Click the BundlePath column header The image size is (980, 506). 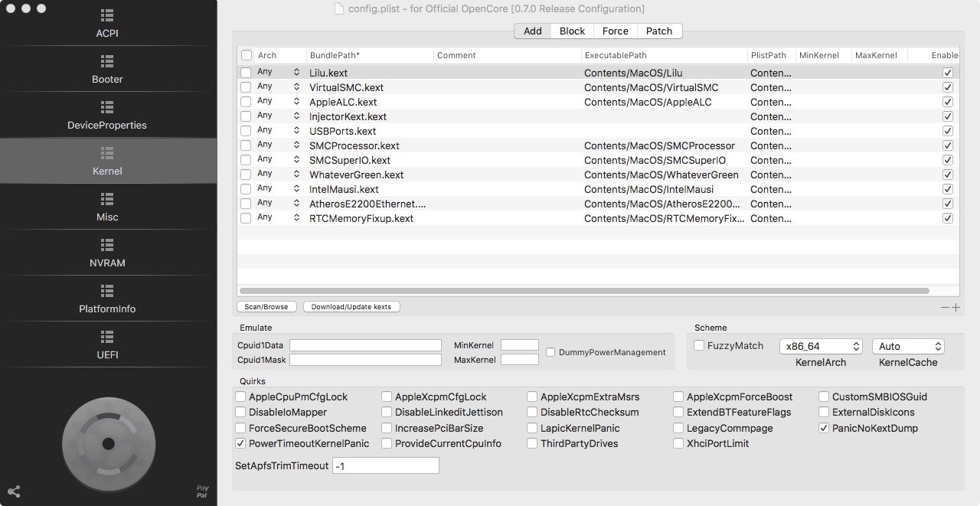click(x=369, y=55)
